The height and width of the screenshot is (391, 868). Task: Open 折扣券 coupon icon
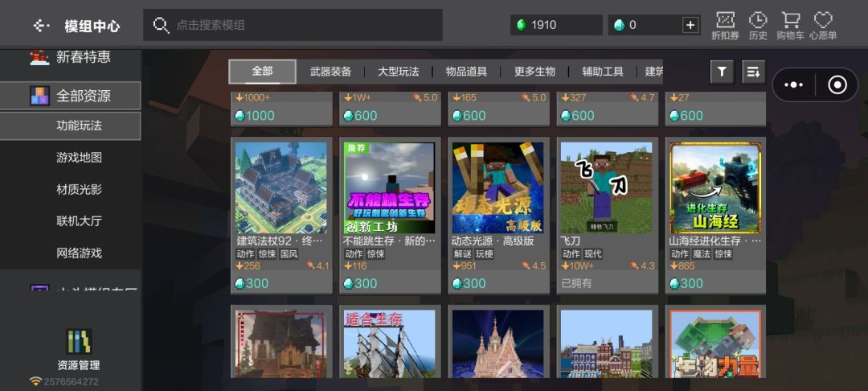(x=725, y=26)
